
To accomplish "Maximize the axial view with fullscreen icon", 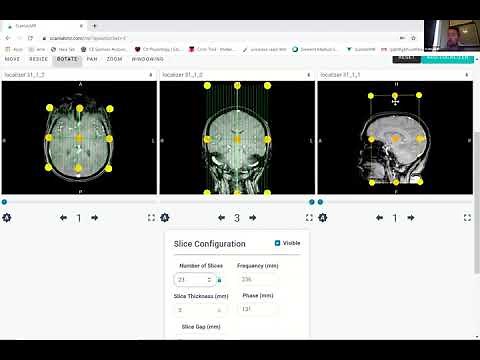I will (151, 218).
